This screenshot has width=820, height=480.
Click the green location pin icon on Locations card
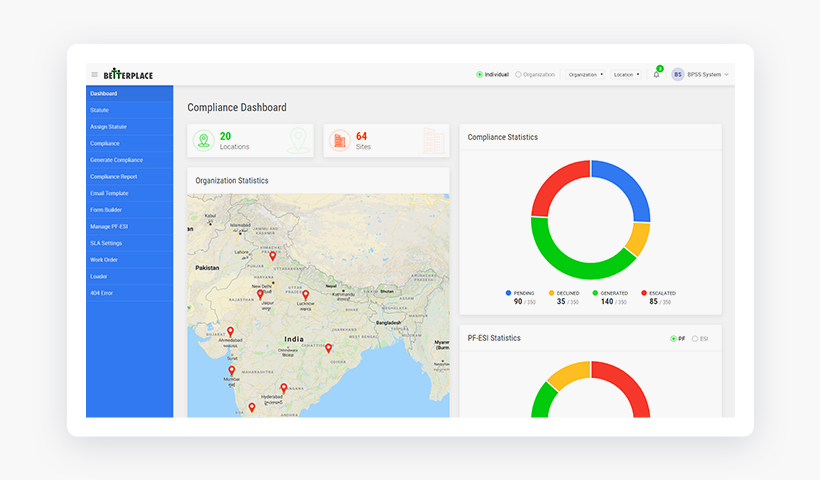coord(203,141)
